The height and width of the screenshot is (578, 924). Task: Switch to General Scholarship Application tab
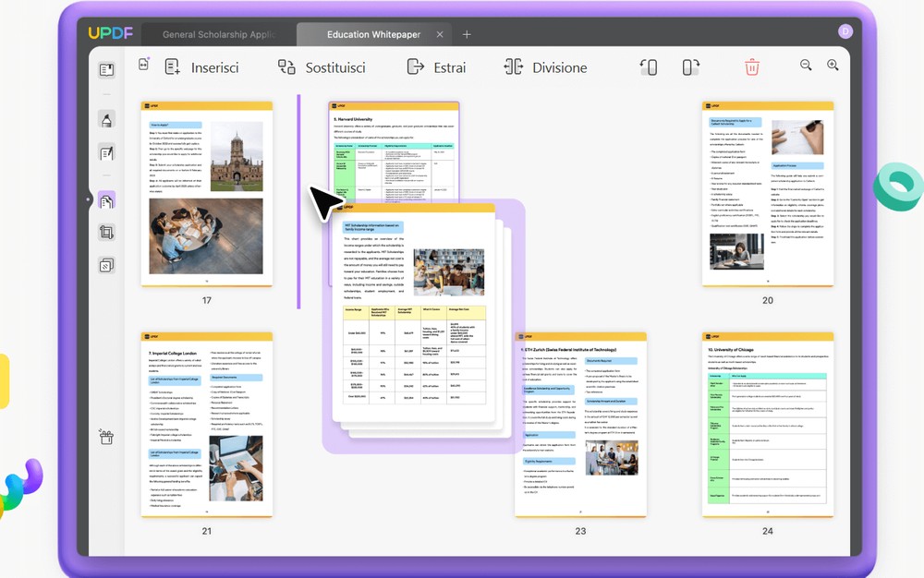[218, 34]
